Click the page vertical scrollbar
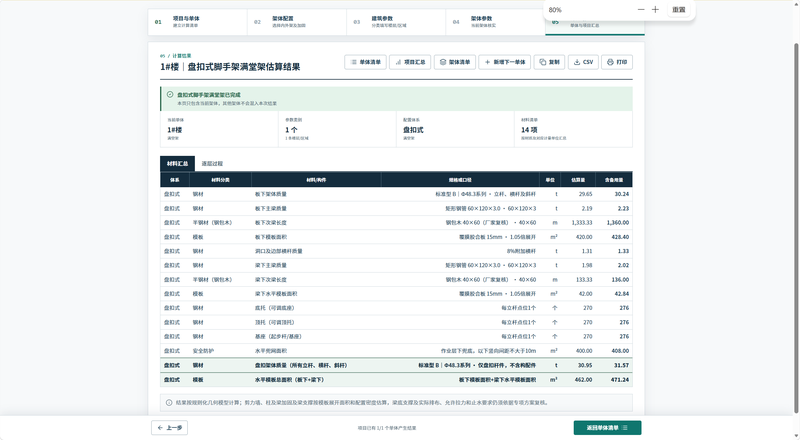The width and height of the screenshot is (800, 440). pos(796,227)
